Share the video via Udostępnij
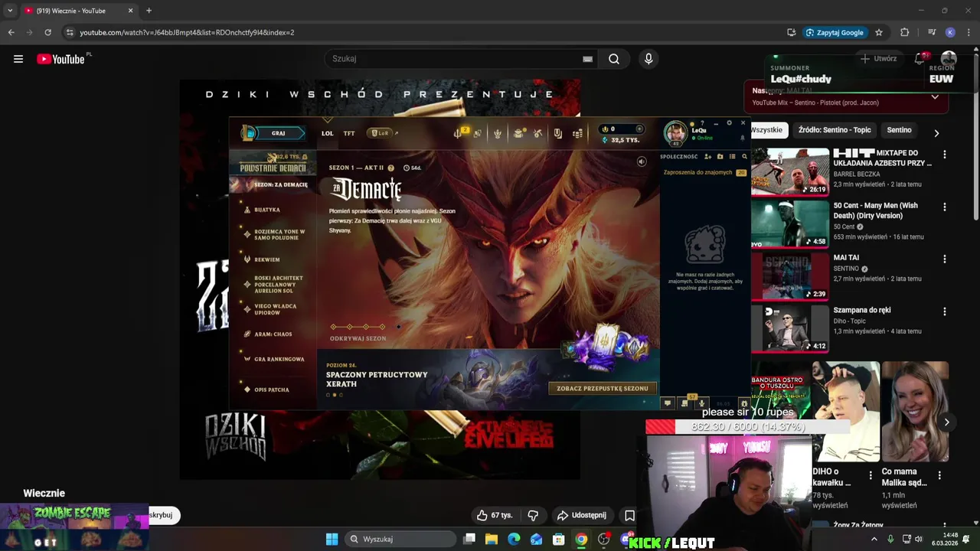The width and height of the screenshot is (980, 551). pos(582,515)
